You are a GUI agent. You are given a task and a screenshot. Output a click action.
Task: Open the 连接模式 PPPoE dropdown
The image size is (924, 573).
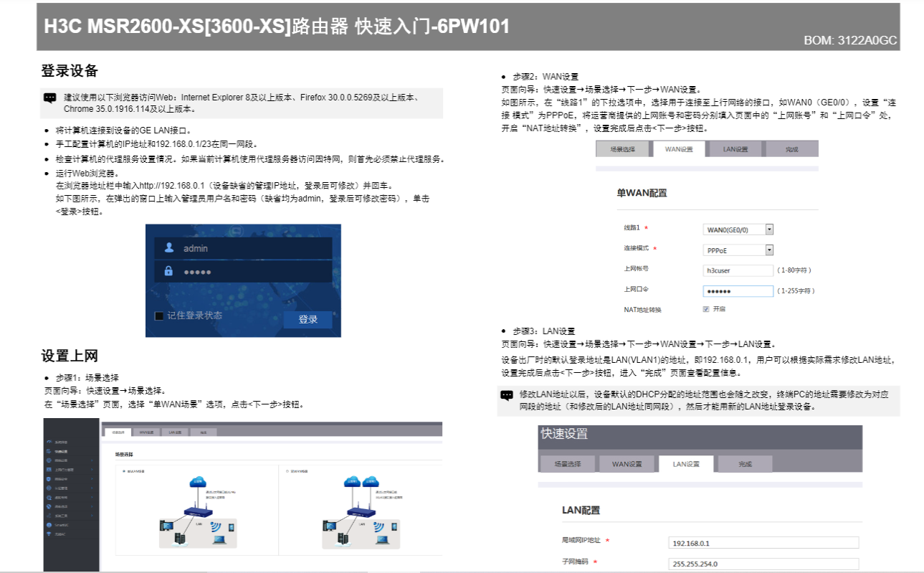(x=738, y=250)
